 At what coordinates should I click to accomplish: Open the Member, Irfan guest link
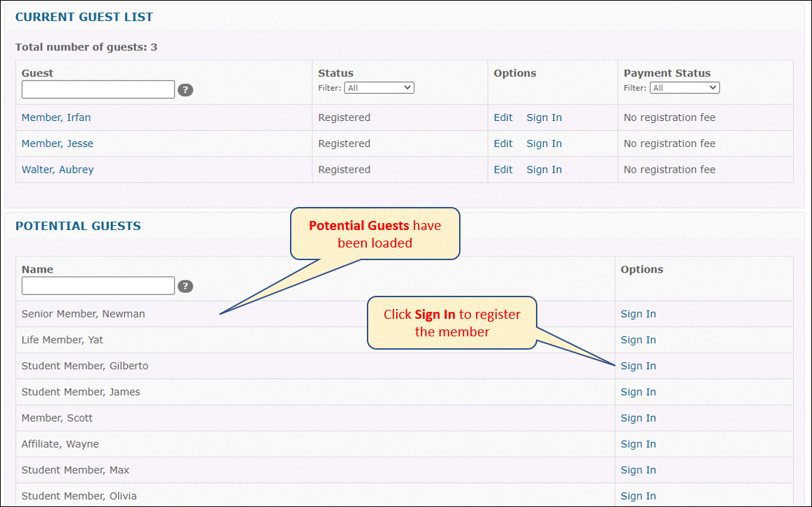(x=56, y=117)
